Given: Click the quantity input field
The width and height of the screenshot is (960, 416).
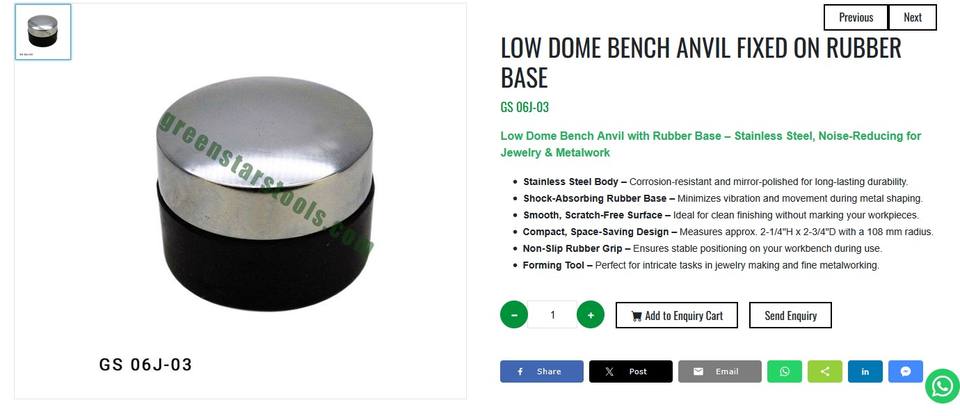Looking at the screenshot, I should [x=552, y=315].
